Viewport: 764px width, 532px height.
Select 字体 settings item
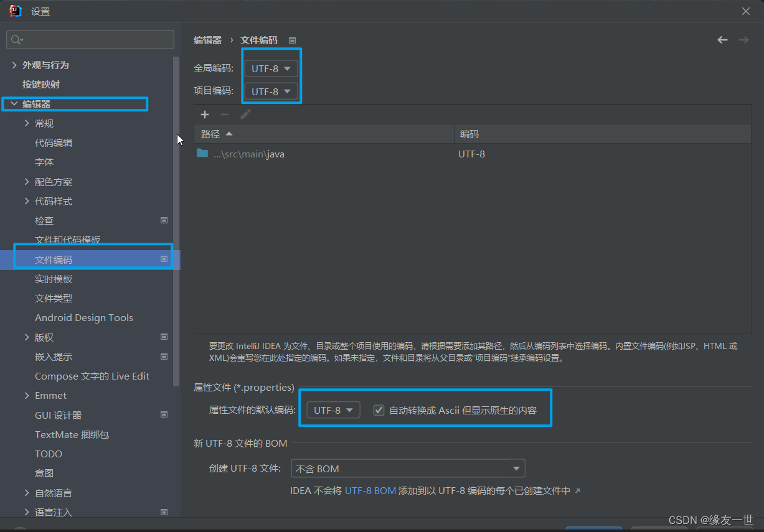[44, 162]
